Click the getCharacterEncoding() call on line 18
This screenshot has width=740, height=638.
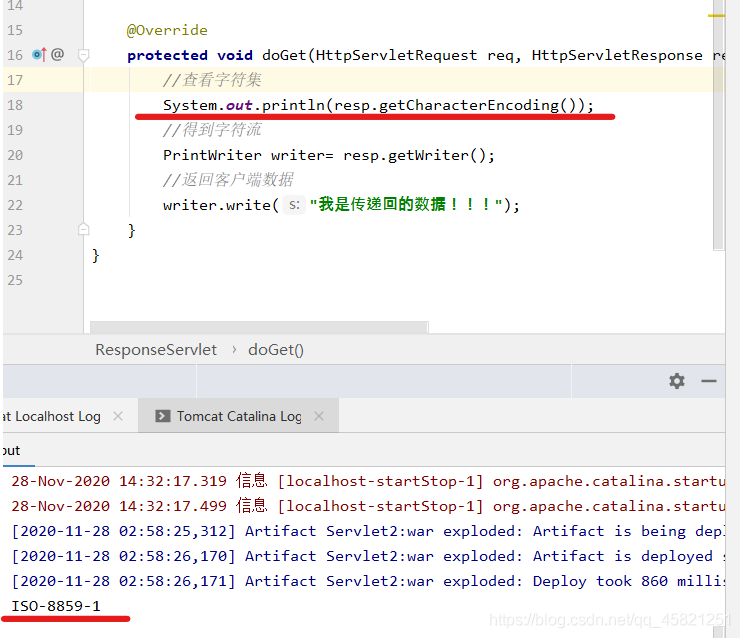477,105
